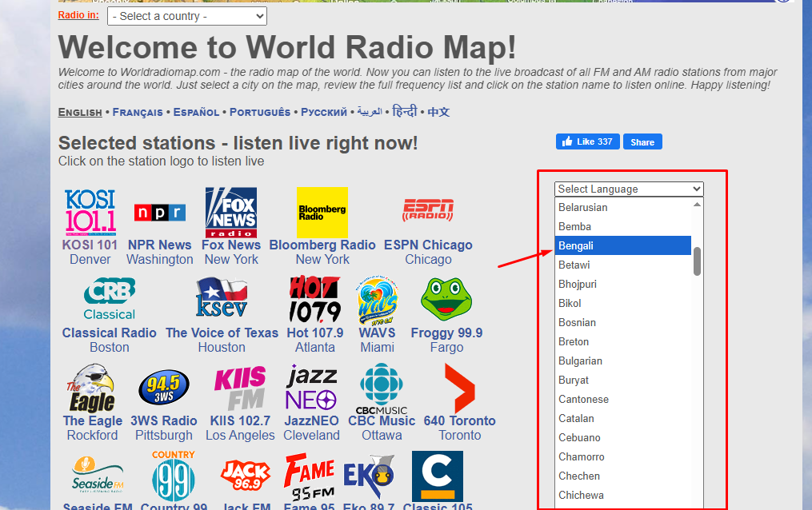Choose Bengali from the language list
Viewport: 812px width, 510px height.
(x=623, y=245)
